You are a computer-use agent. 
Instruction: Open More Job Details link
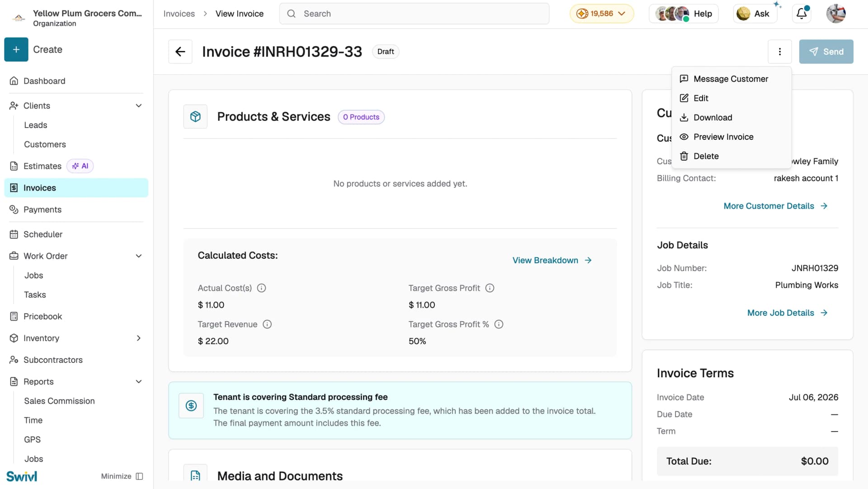[788, 313]
